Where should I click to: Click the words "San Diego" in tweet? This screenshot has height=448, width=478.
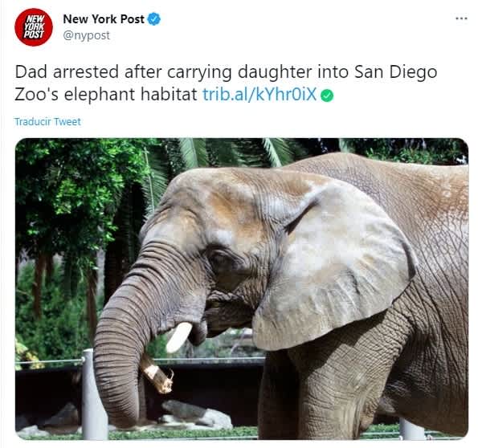click(396, 72)
